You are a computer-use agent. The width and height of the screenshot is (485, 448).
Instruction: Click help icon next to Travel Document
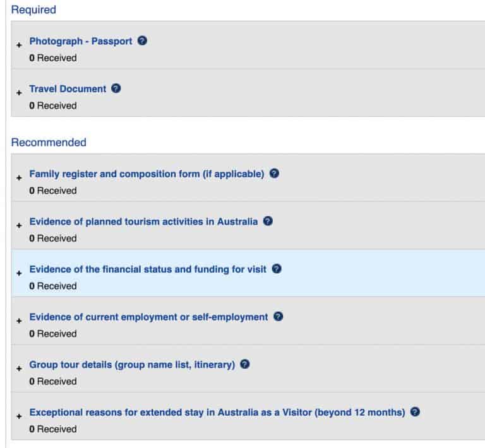click(x=116, y=89)
